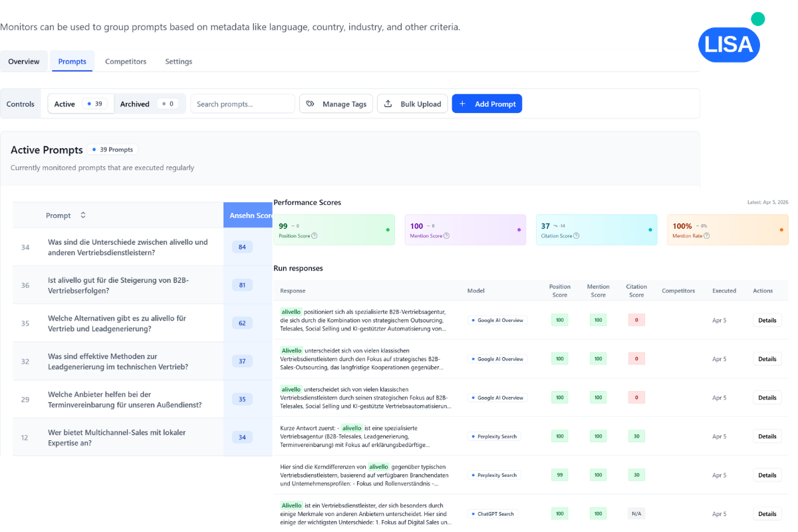Click the N/A citation score badge
798x532 pixels.
pyautogui.click(x=636, y=514)
